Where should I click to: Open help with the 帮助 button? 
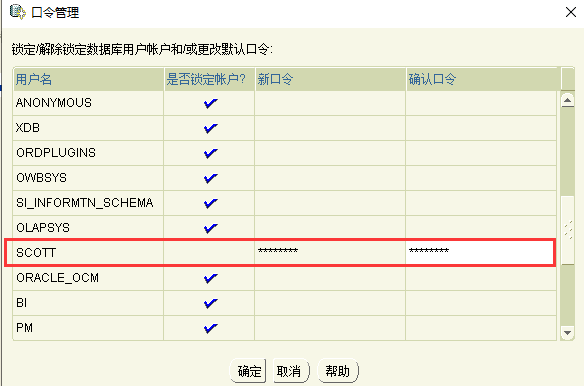click(x=338, y=371)
